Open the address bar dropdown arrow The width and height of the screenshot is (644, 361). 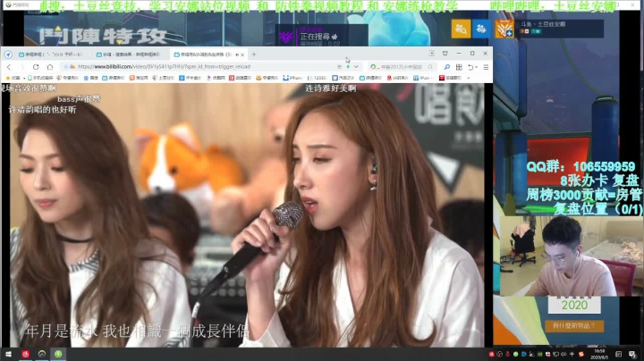[356, 66]
